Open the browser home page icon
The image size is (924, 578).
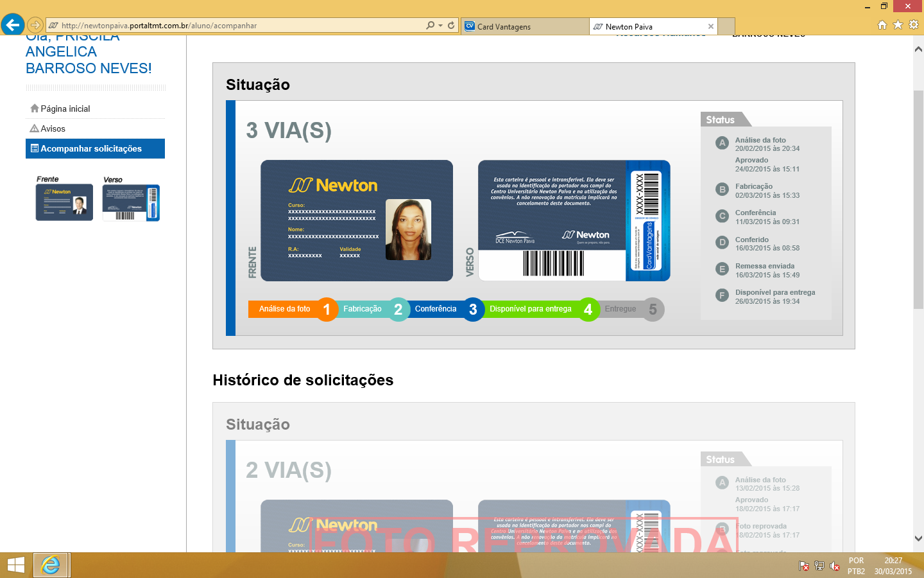(x=882, y=24)
